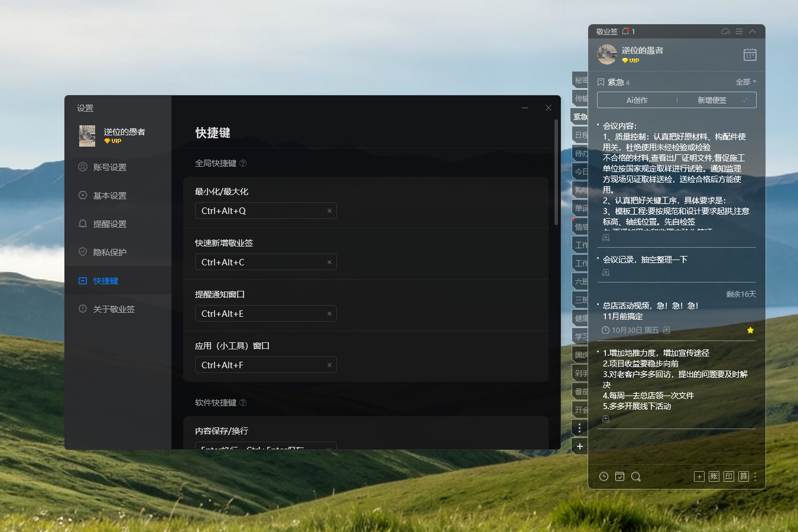Click the 敬业签 profile avatar
Screen dimensions: 798x532
click(x=607, y=54)
